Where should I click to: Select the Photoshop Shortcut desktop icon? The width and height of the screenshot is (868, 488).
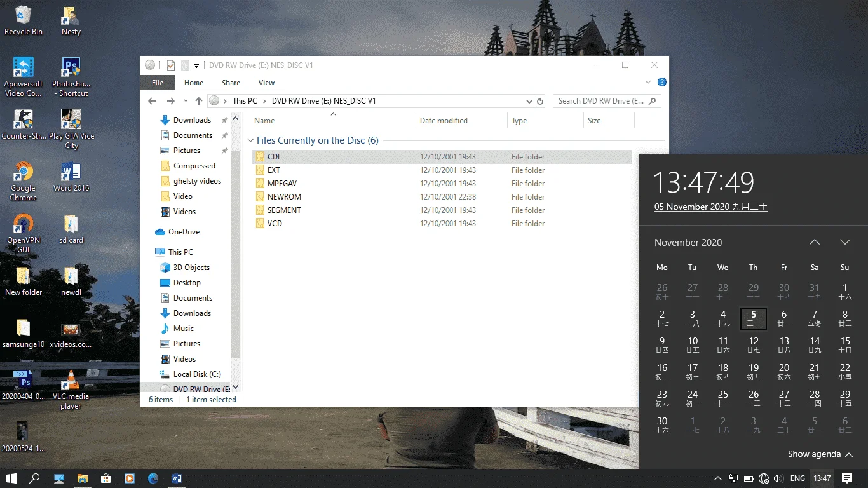coord(71,77)
